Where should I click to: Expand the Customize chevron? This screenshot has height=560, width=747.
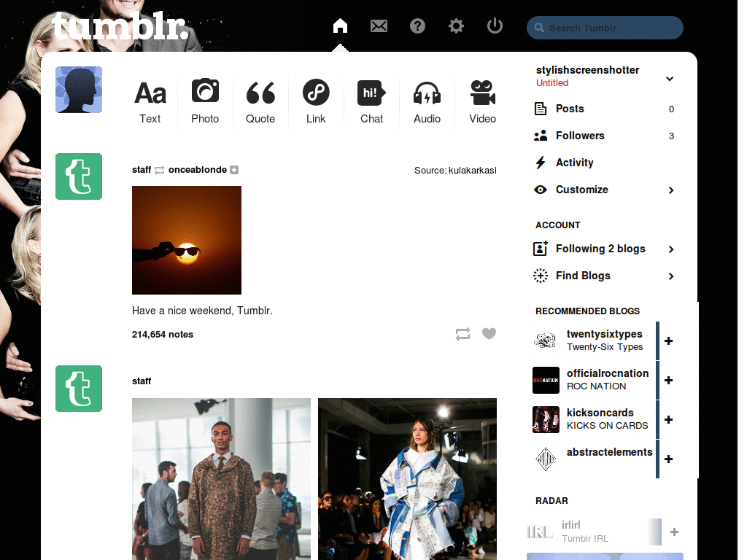pos(671,190)
